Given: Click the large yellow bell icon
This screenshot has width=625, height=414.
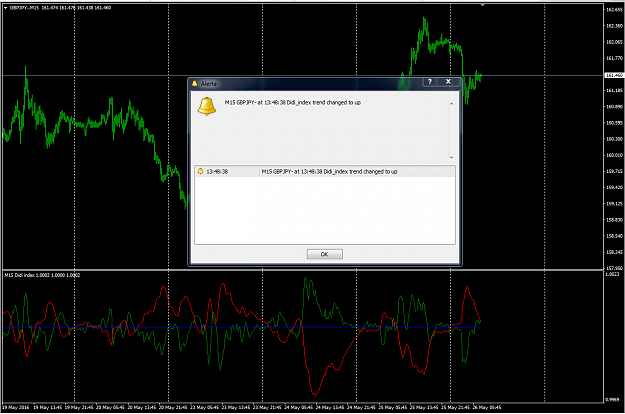Looking at the screenshot, I should (207, 106).
